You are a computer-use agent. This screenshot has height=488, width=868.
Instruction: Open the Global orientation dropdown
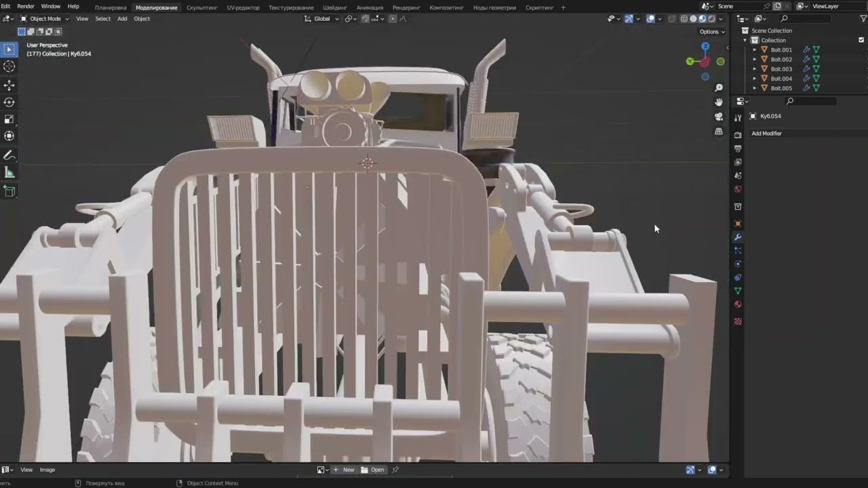(x=320, y=19)
